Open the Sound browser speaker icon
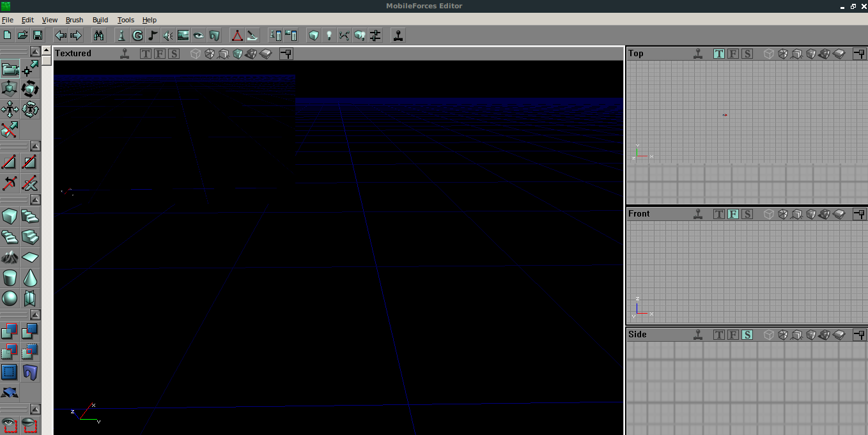This screenshot has height=435, width=868. (x=167, y=35)
